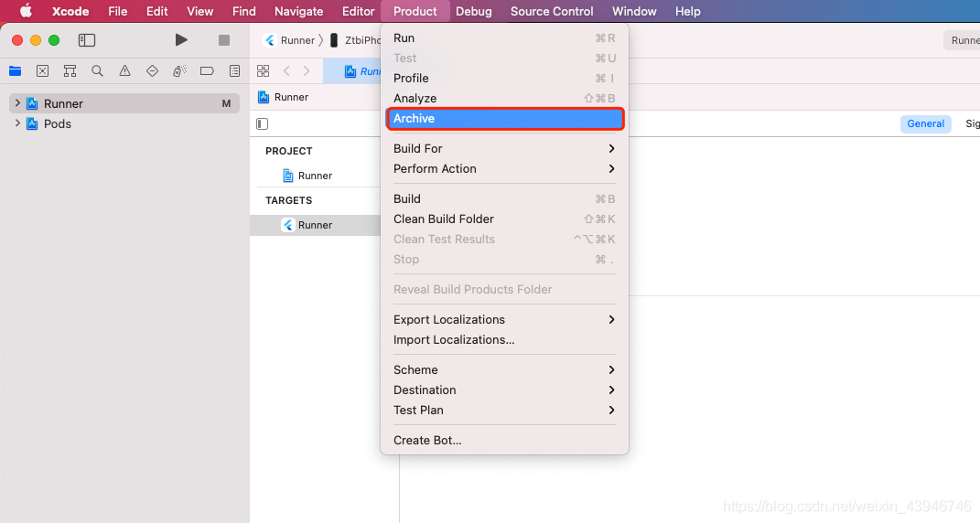Open the Edit menu
Image resolution: width=980 pixels, height=523 pixels.
156,11
